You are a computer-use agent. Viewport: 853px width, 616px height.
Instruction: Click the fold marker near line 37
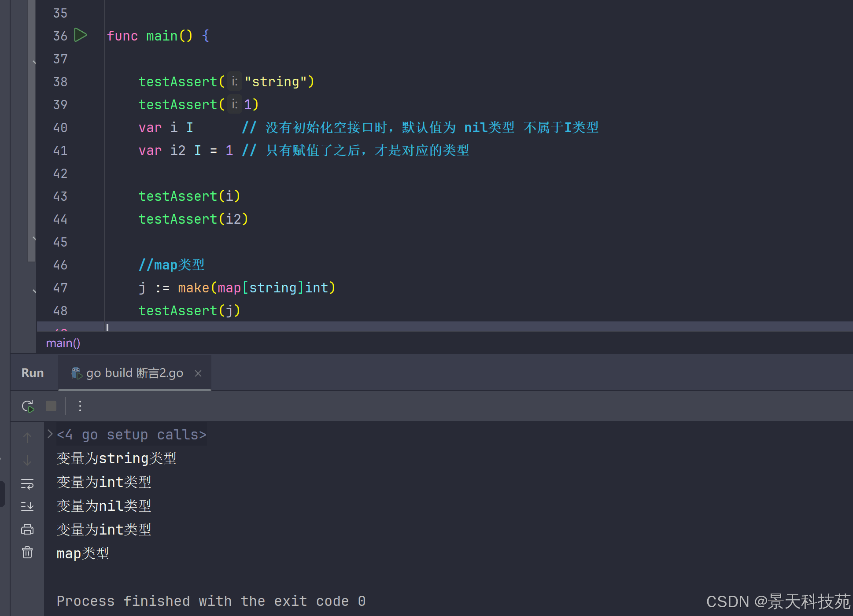point(34,62)
